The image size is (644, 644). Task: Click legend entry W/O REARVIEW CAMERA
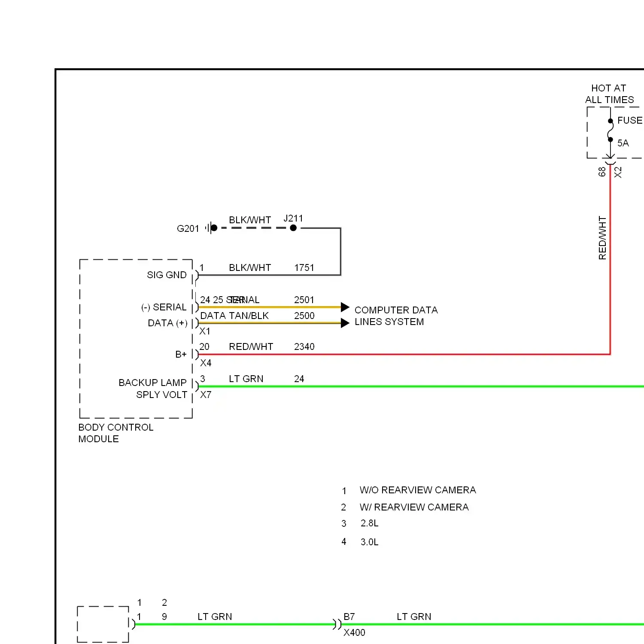[x=418, y=490]
